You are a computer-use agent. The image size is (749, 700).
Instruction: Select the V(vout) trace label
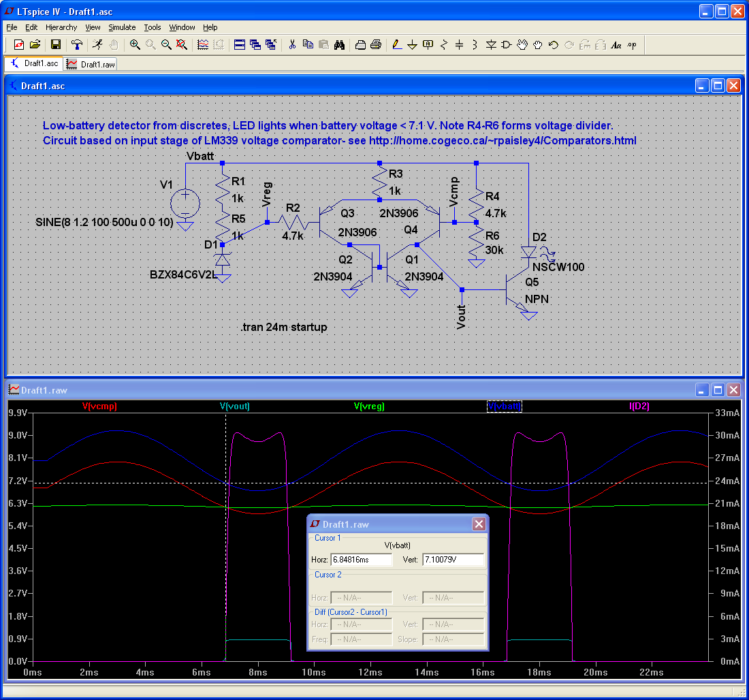click(x=234, y=407)
